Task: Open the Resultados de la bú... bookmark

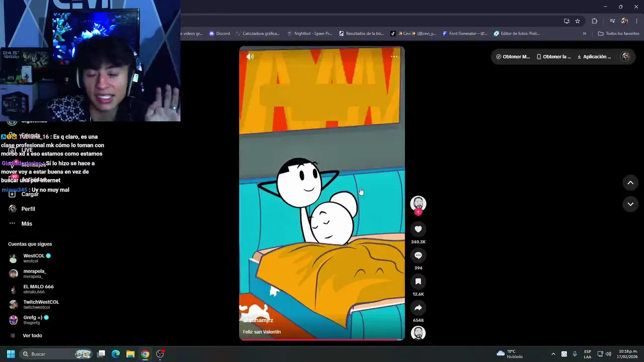Action: [x=361, y=34]
